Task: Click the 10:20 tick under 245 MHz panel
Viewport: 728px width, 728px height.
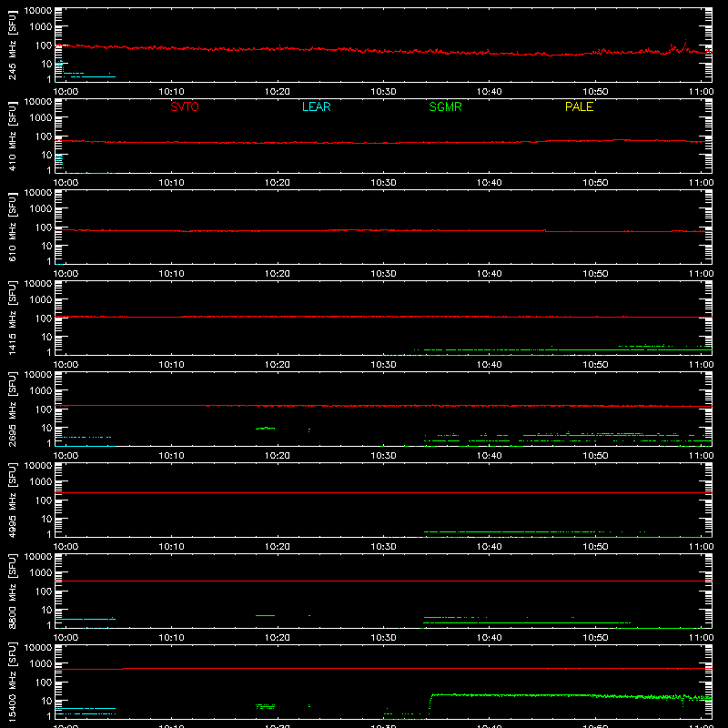Action: 278,92
